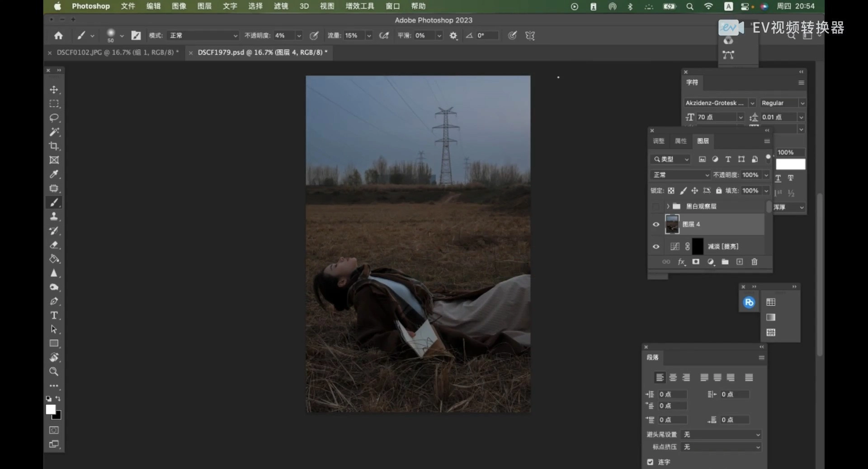Select the Hand/Rotate View tool
This screenshot has width=868, height=469.
point(54,357)
